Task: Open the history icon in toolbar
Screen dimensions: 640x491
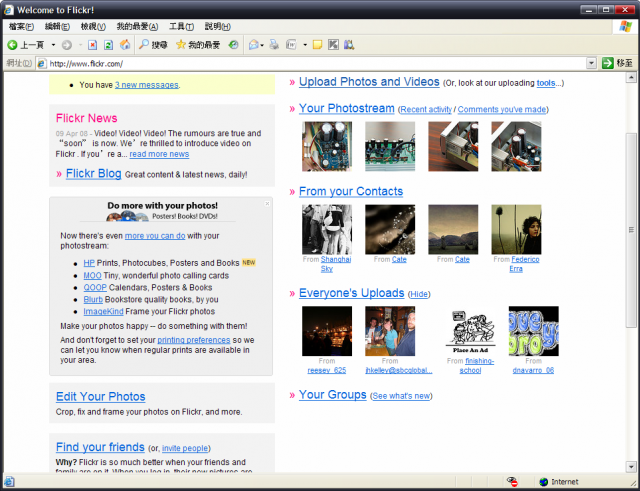Action: (233, 45)
